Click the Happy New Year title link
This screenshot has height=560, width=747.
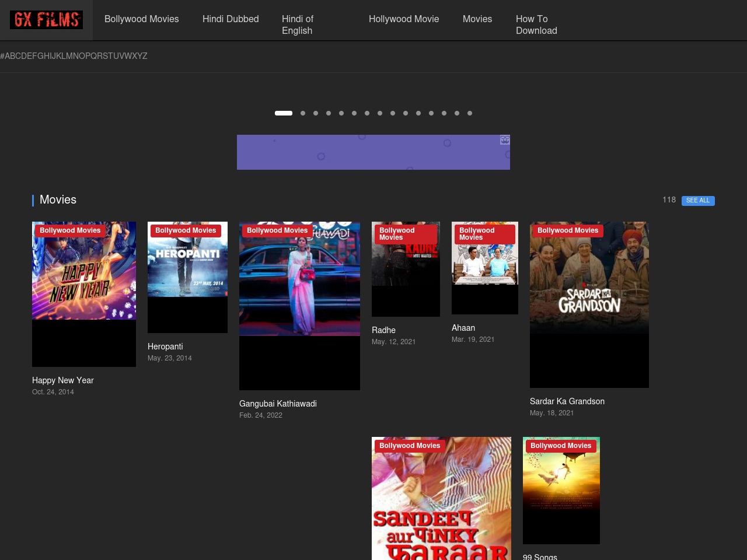click(63, 380)
